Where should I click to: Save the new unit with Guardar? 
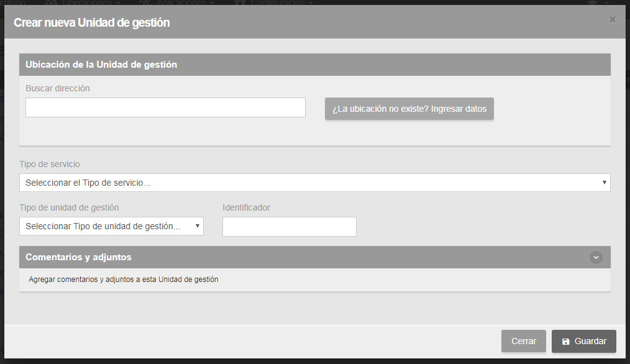(583, 341)
